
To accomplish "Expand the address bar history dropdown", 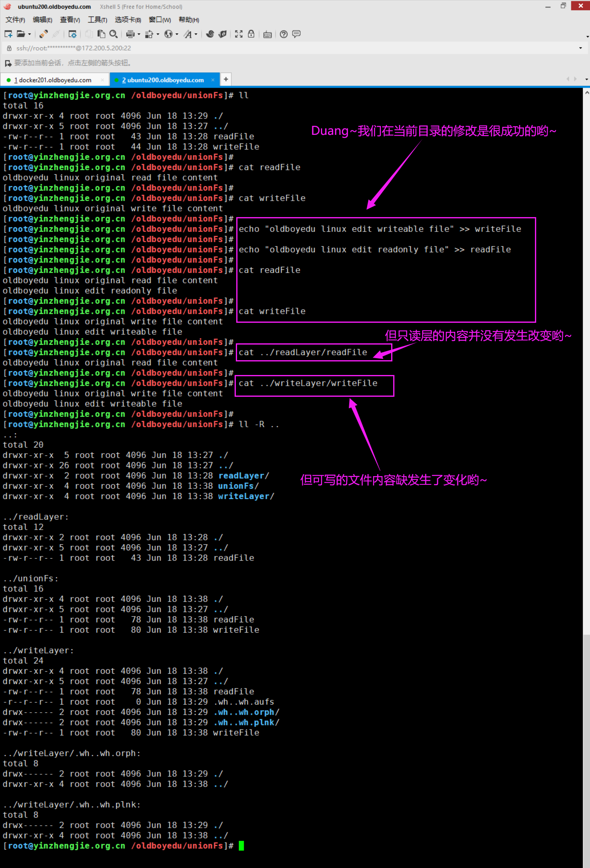I will pyautogui.click(x=580, y=48).
